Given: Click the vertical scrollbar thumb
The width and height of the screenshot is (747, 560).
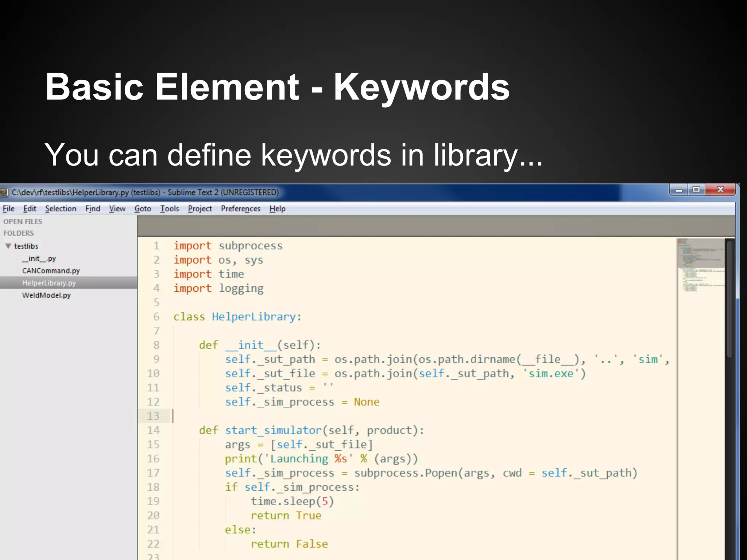Looking at the screenshot, I should [729, 299].
